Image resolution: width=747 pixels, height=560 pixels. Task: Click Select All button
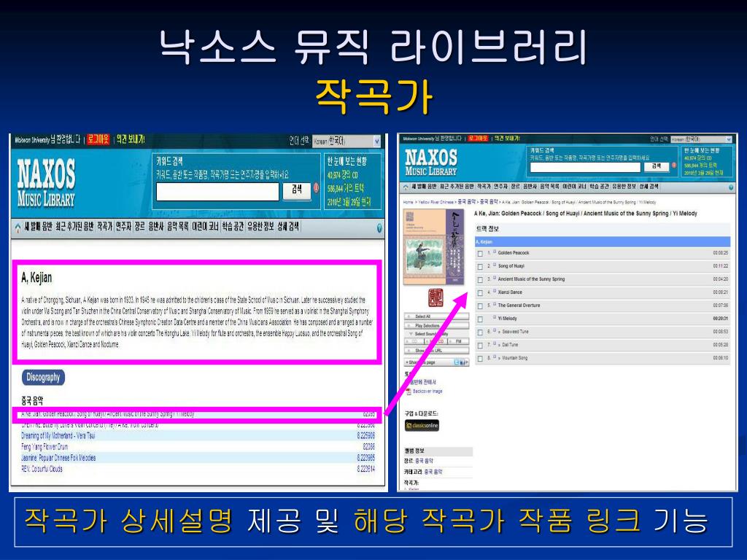click(x=436, y=316)
